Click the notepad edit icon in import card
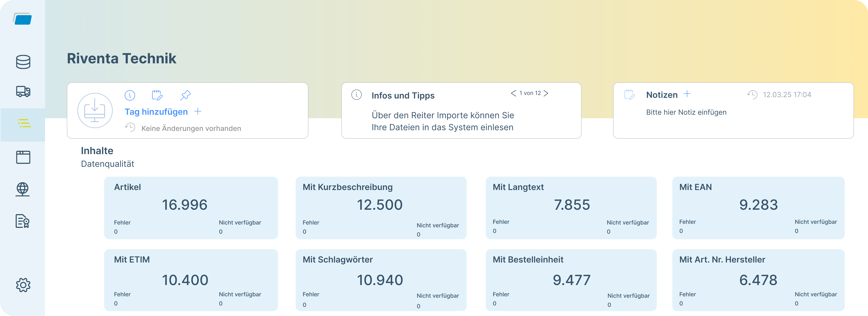Viewport: 868px width, 316px height. [x=157, y=95]
